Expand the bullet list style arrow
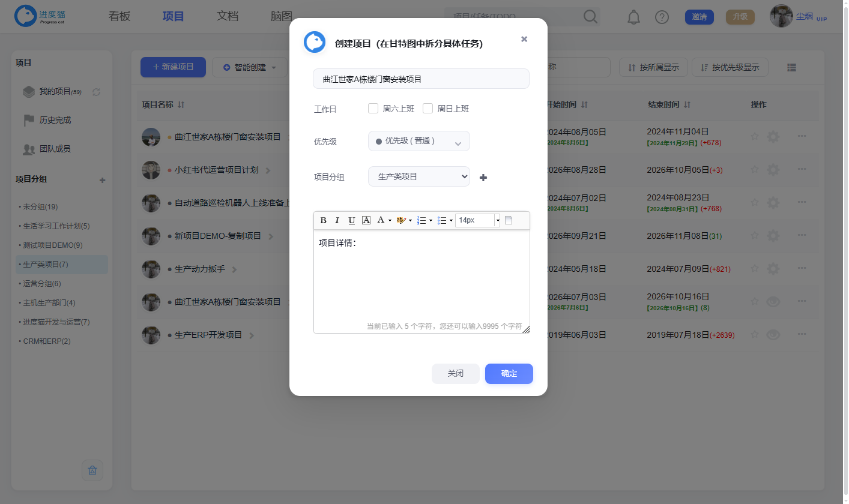Viewport: 849px width, 504px height. (451, 221)
